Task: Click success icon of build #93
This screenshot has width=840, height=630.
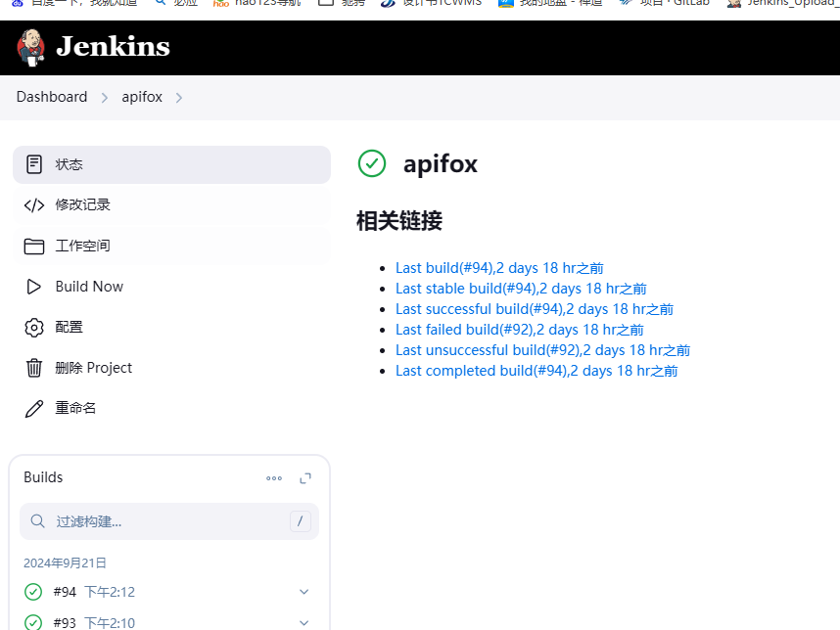Action: (33, 622)
